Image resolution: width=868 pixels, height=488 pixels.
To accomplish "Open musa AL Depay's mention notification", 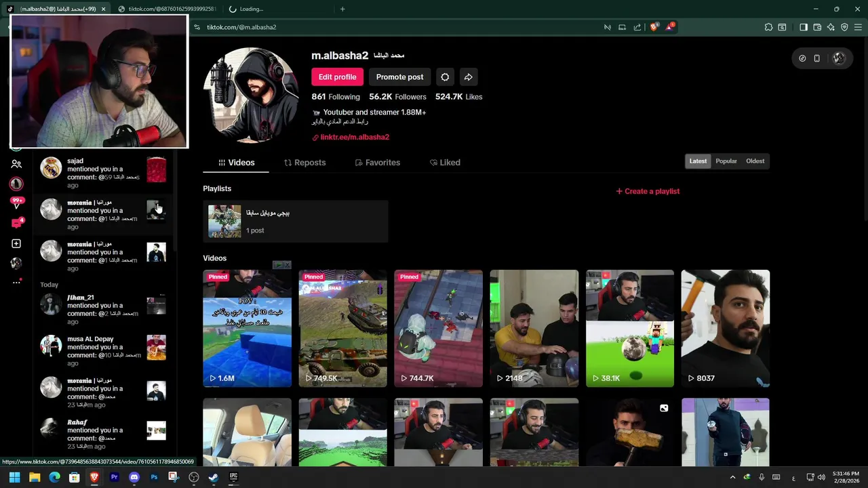I will pos(103,351).
